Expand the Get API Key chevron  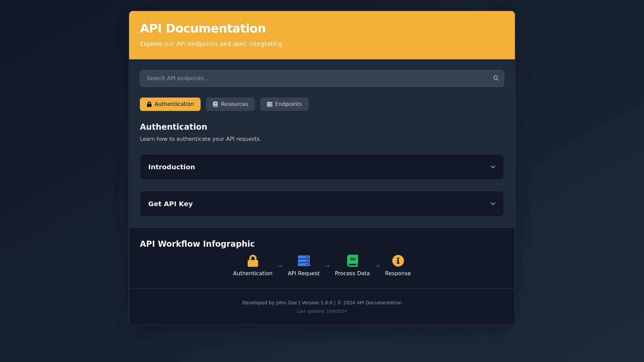[x=493, y=204]
